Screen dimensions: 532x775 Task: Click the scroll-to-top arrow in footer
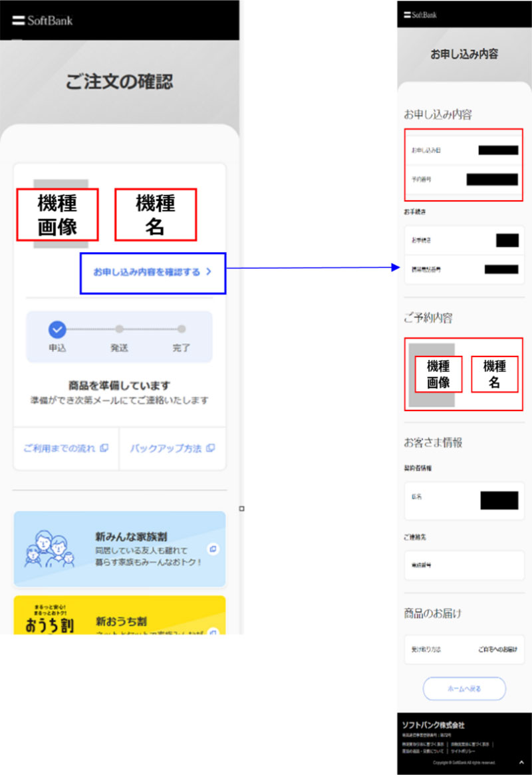click(x=521, y=761)
